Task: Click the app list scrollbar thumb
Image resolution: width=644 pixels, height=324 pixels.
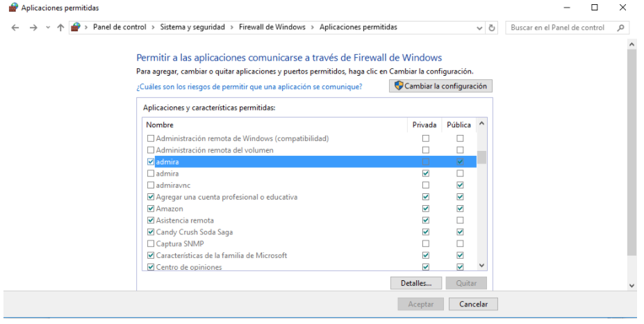Action: 481,157
